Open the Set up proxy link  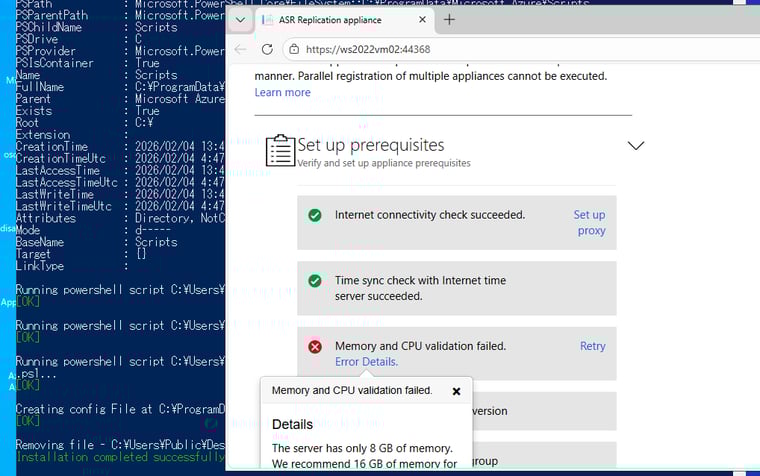[589, 222]
